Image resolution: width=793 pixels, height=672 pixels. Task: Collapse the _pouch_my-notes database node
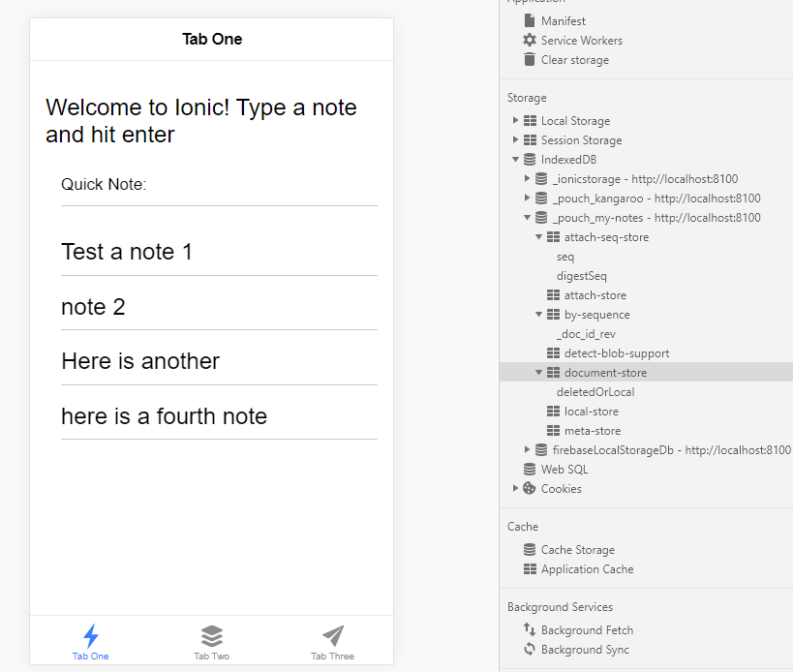(527, 218)
